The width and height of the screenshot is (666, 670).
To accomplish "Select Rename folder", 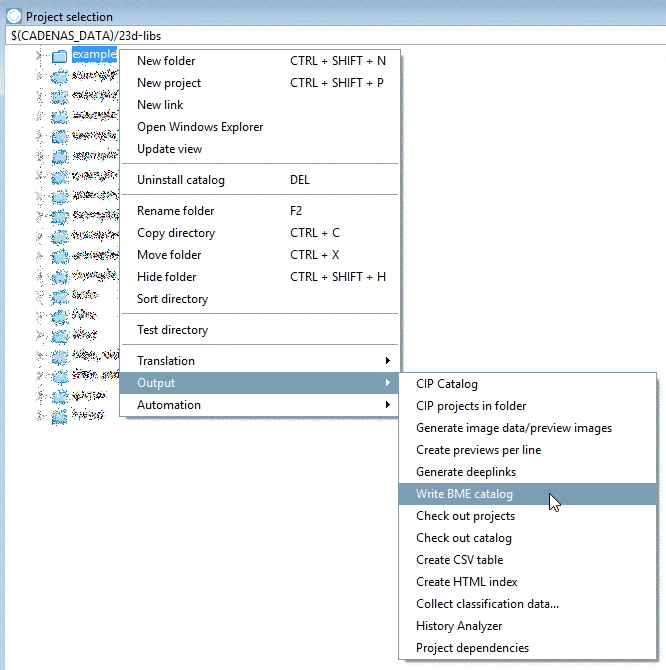I will click(260, 211).
